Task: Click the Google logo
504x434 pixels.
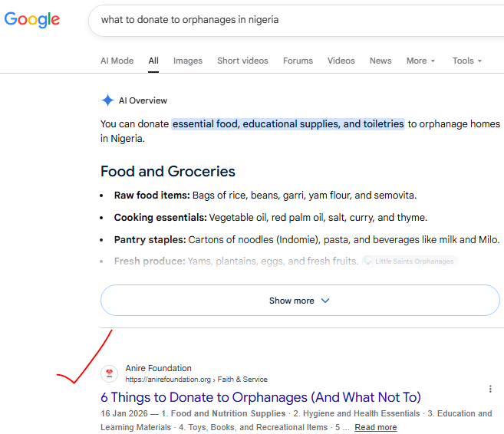Action: click(x=31, y=20)
